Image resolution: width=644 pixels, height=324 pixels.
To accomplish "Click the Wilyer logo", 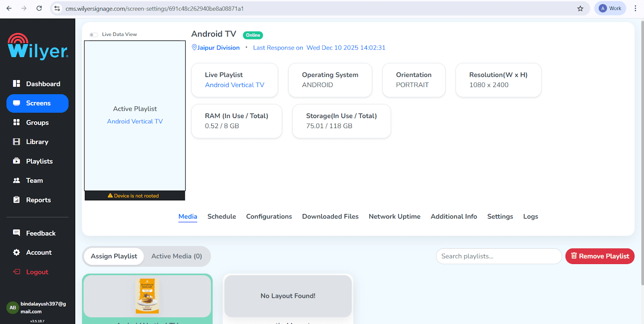I will pos(38,46).
